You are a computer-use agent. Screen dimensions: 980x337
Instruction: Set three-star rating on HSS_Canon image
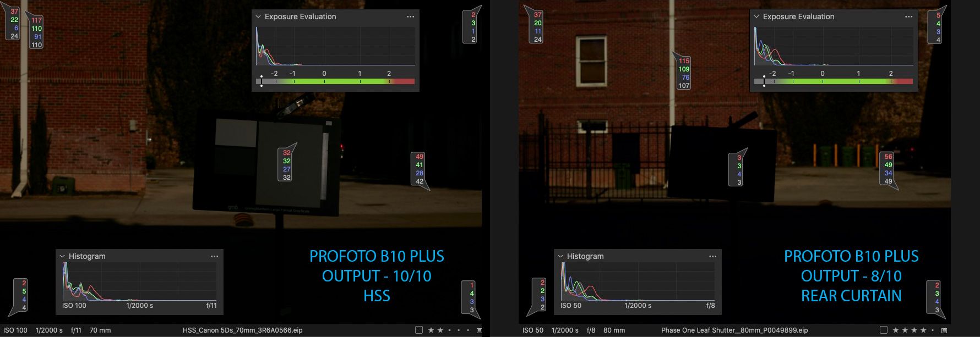pos(449,330)
